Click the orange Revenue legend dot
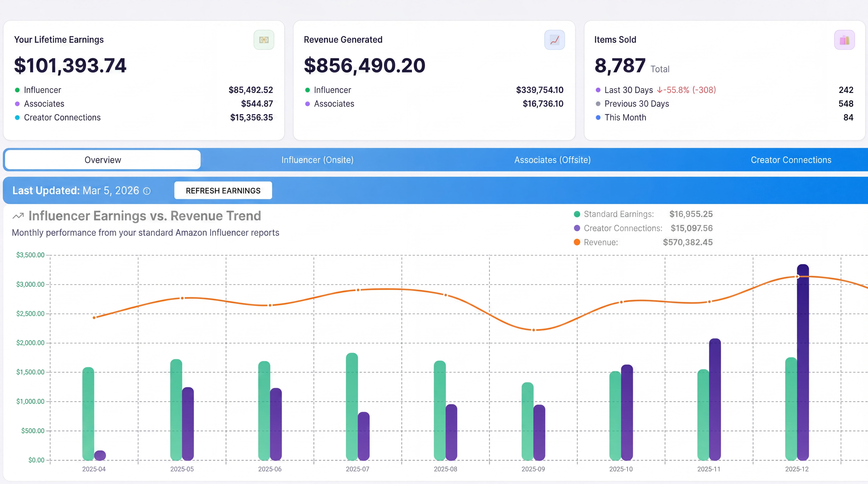 (577, 242)
